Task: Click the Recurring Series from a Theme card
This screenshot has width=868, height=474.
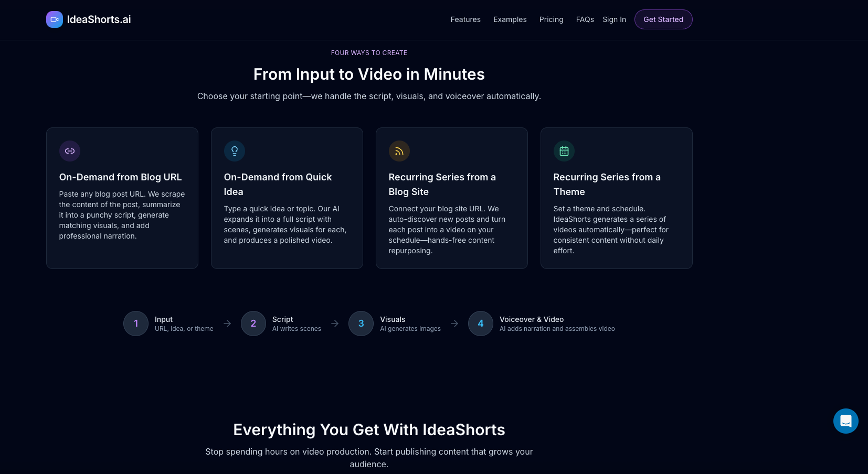Action: tap(616, 198)
